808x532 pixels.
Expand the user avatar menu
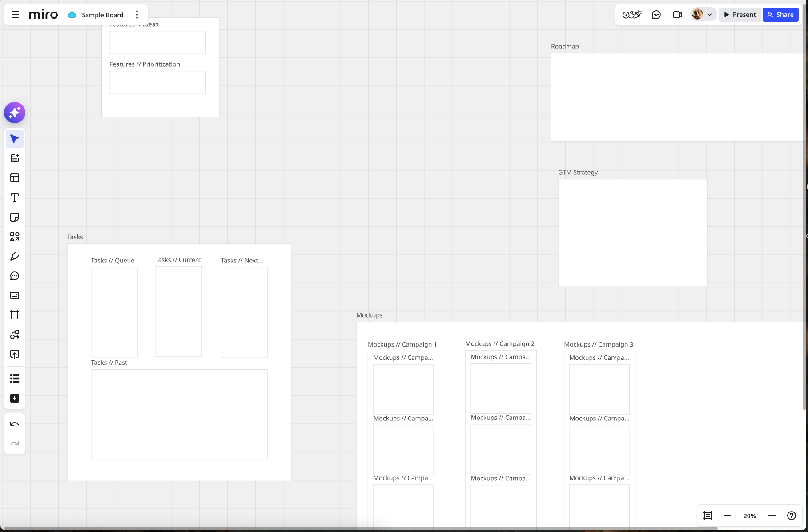click(x=703, y=14)
